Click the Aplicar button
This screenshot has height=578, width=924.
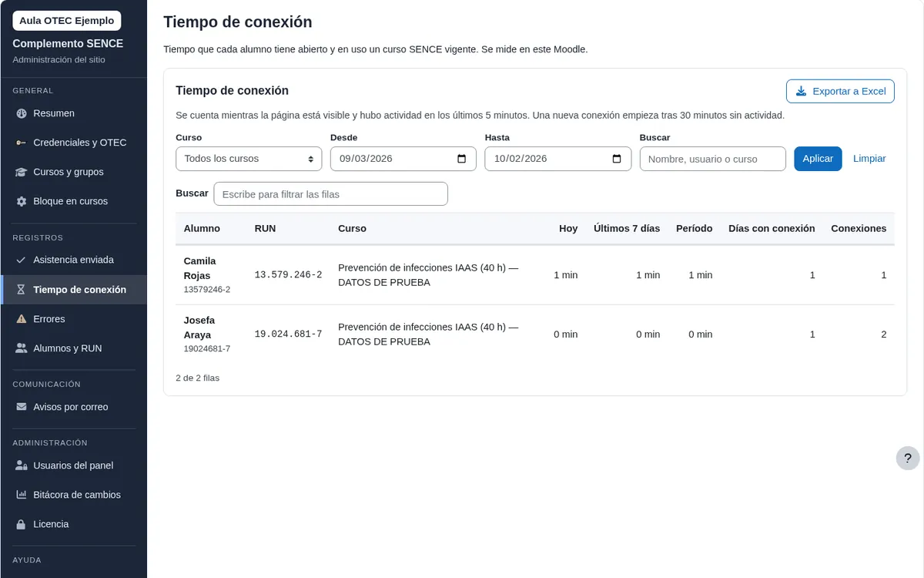818,159
